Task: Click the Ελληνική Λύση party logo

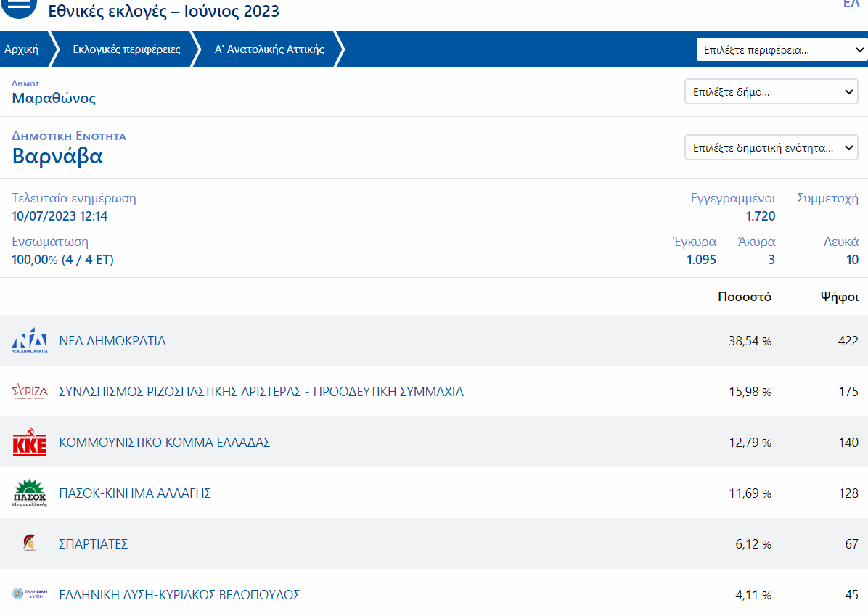Action: pyautogui.click(x=29, y=594)
